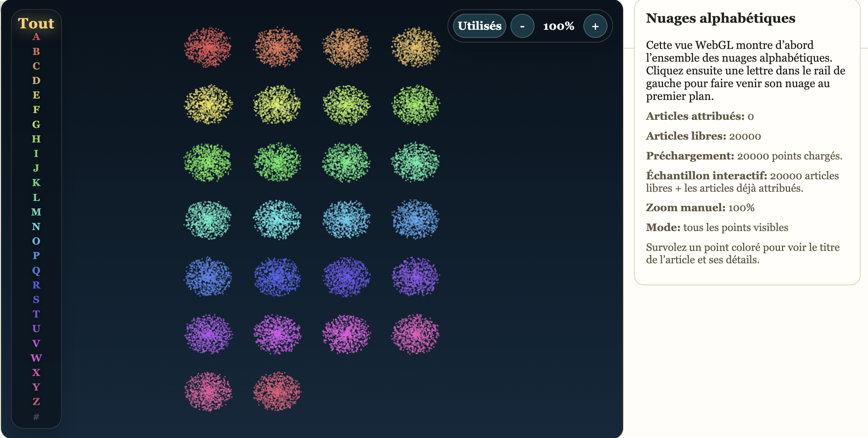
Task: Click the golden cloud ending first row
Action: [x=416, y=47]
